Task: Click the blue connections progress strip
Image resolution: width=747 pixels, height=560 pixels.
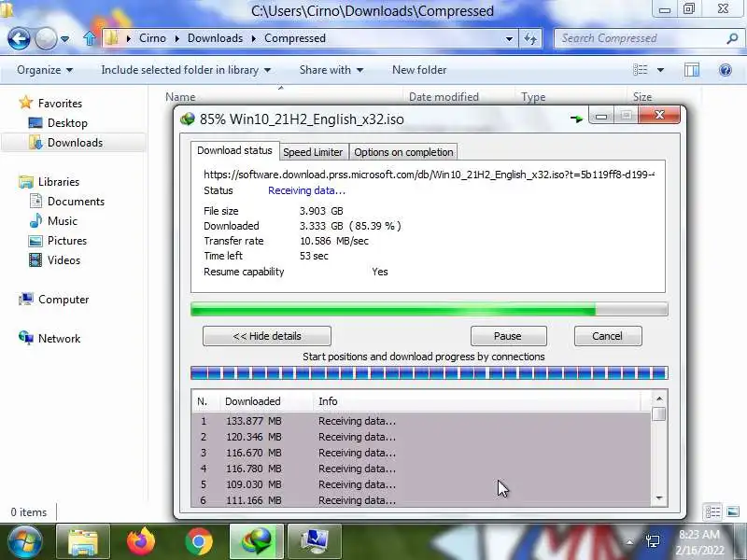Action: pos(429,372)
